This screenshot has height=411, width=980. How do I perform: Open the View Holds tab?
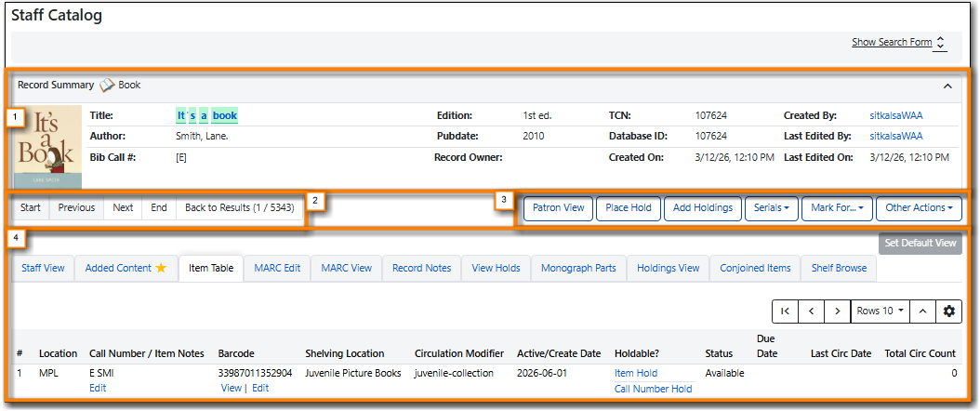point(497,268)
